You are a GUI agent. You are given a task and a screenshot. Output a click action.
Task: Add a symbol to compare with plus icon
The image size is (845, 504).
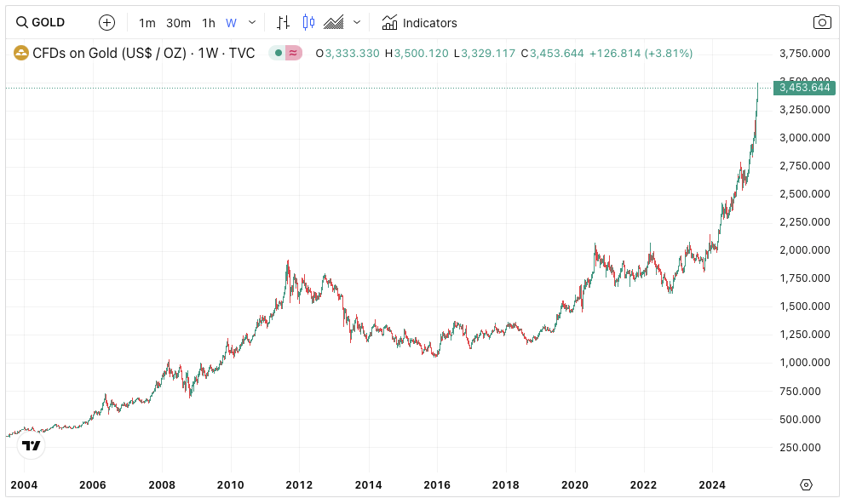106,22
